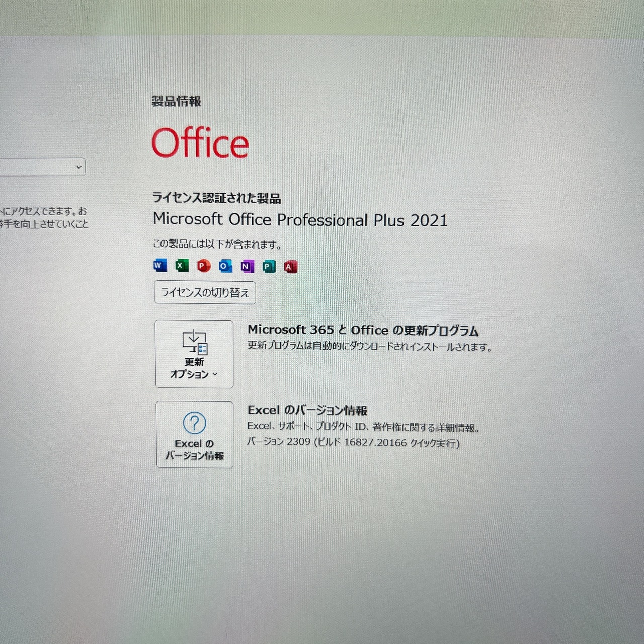Click the バージョン 2309 build number text
Image resolution: width=644 pixels, height=644 pixels.
point(353,442)
